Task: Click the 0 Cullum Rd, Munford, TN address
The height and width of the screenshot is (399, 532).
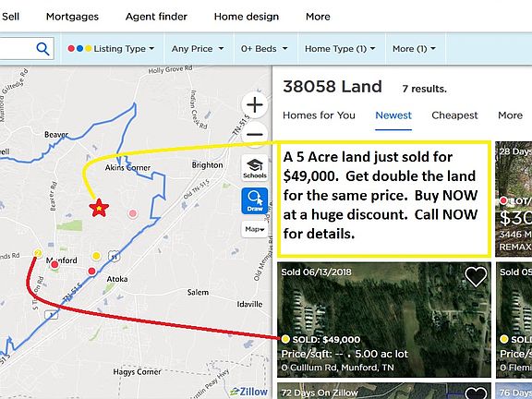Action: pos(338,368)
